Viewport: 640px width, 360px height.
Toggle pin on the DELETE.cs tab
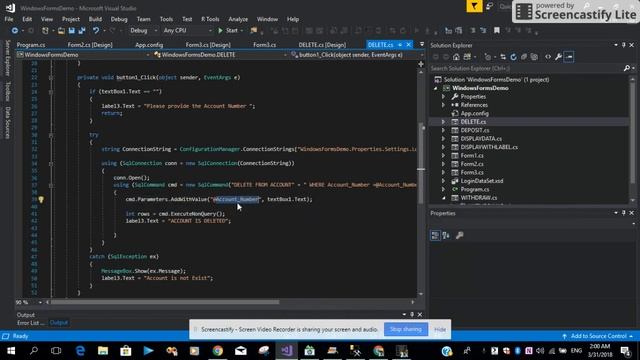tap(400, 44)
